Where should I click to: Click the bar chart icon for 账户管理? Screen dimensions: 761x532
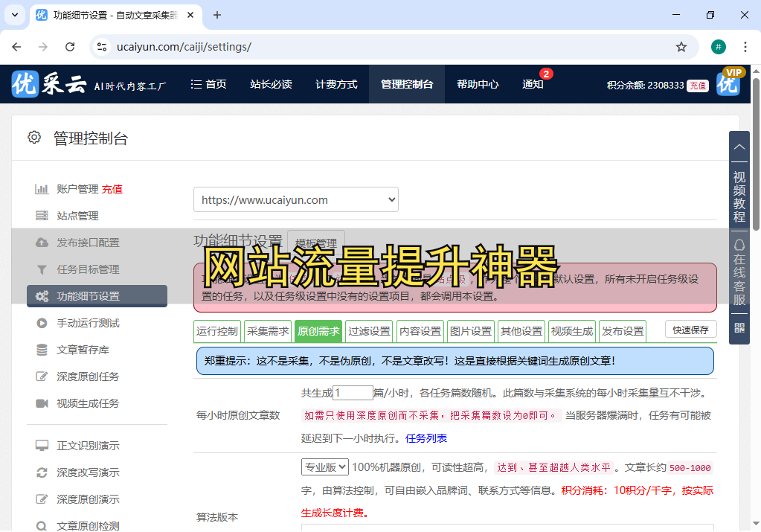pos(42,189)
